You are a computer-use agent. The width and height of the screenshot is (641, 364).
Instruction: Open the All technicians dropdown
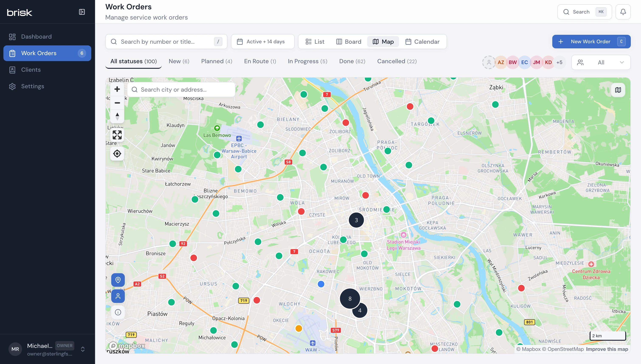coord(601,63)
